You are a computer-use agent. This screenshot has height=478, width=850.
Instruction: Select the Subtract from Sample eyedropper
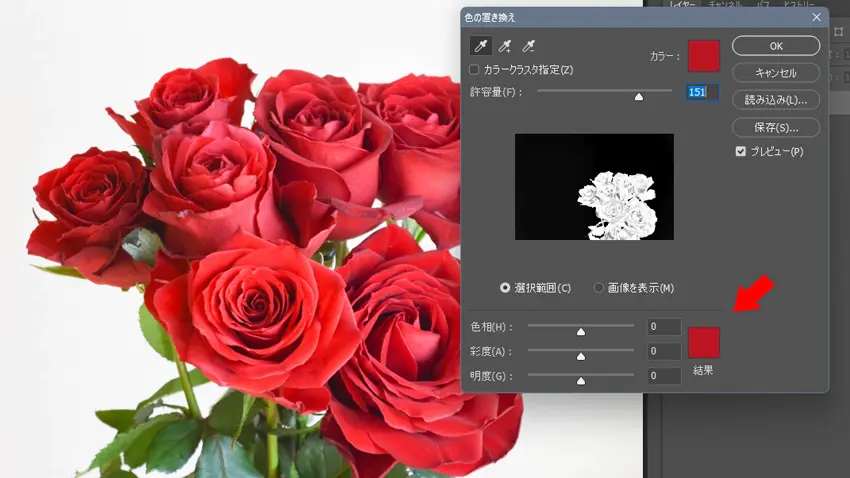(x=529, y=46)
